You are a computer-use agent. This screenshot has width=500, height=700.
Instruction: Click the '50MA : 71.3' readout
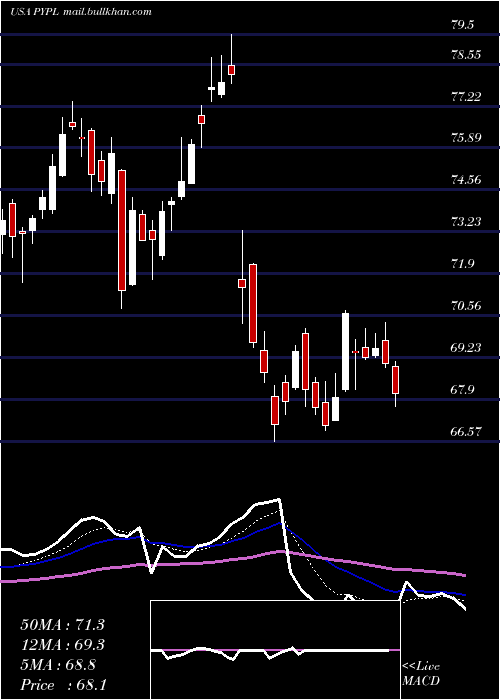click(x=62, y=625)
